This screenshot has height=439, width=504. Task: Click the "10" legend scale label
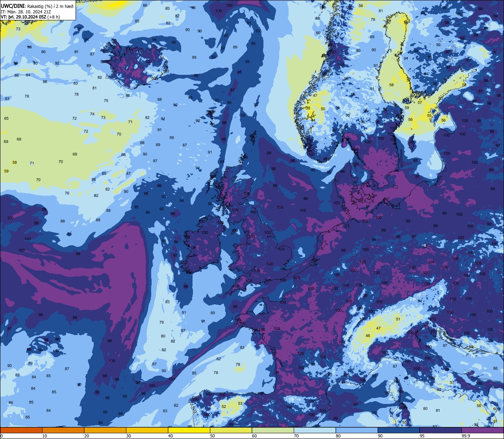click(44, 436)
